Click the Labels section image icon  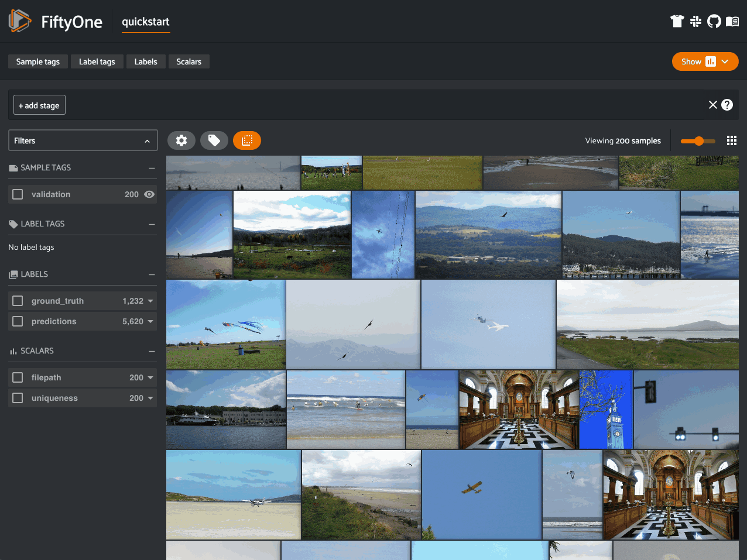click(x=13, y=274)
